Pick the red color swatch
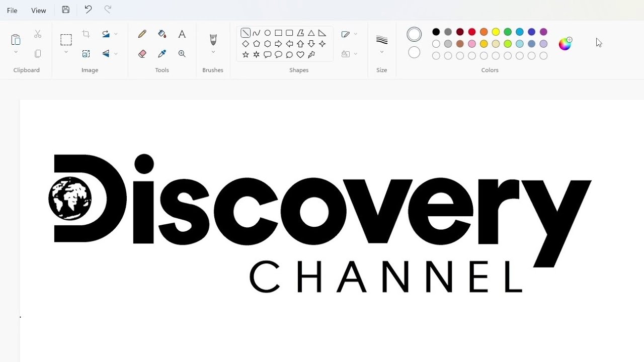644x362 pixels. 472,32
